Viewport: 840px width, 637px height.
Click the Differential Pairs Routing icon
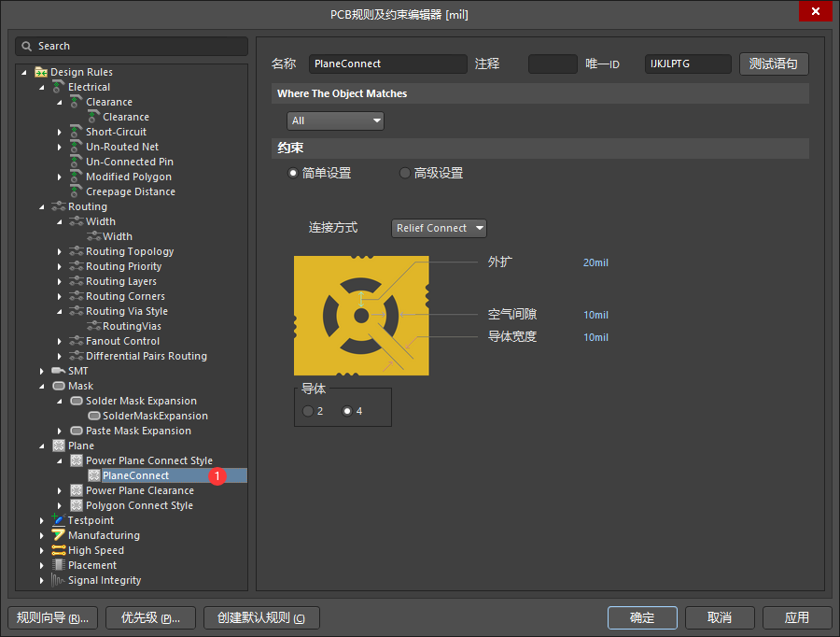tap(77, 356)
